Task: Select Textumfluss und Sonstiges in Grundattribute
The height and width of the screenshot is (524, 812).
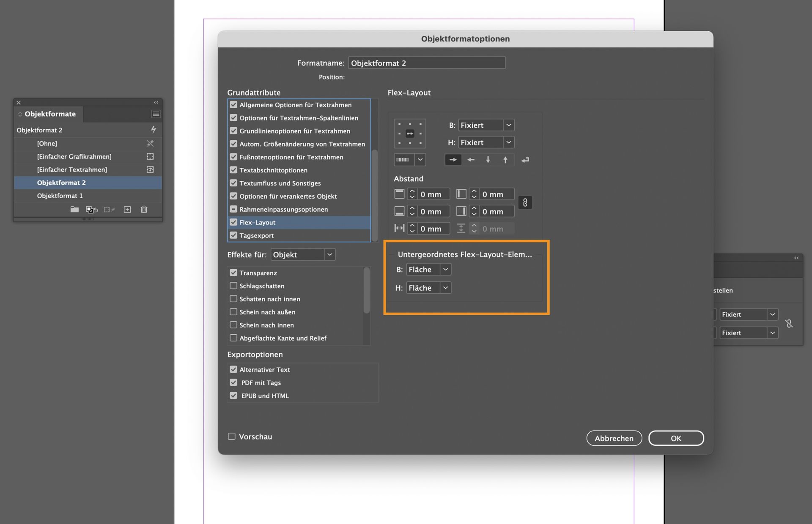Action: pos(280,183)
